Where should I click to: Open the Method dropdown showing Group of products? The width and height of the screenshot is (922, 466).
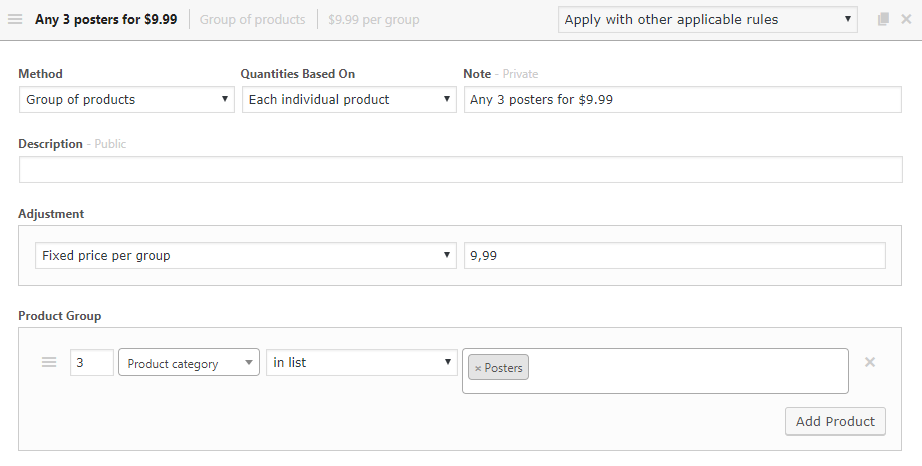click(x=127, y=99)
